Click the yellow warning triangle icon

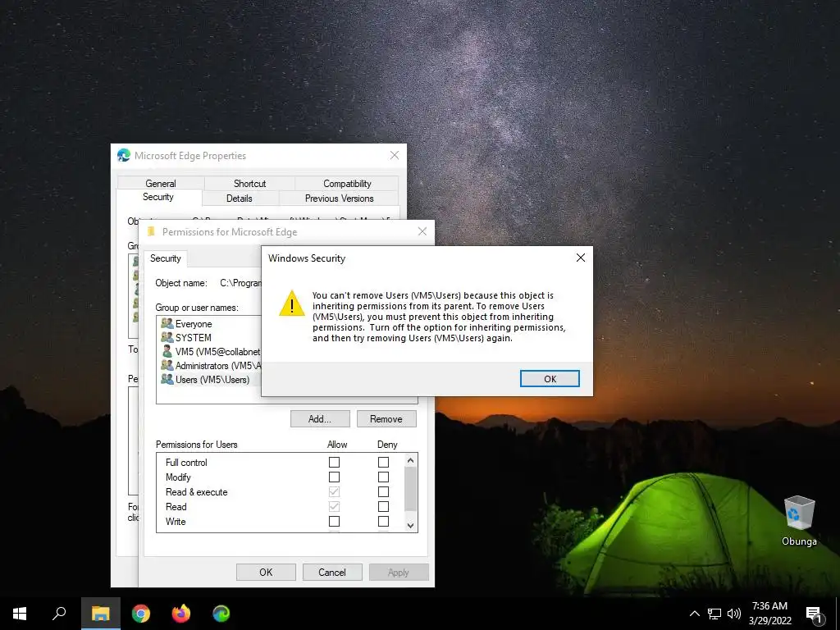[x=292, y=304]
